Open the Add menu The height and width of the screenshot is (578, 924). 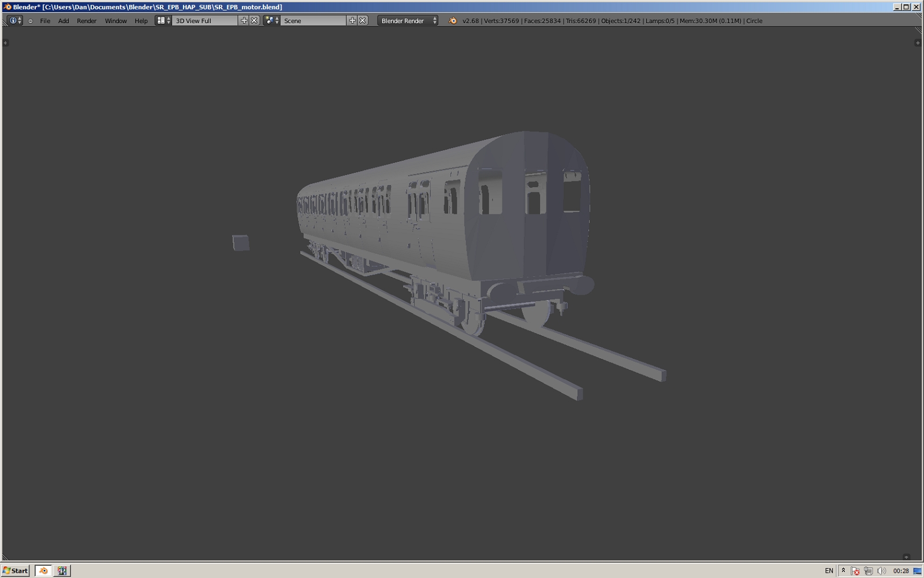tap(64, 21)
